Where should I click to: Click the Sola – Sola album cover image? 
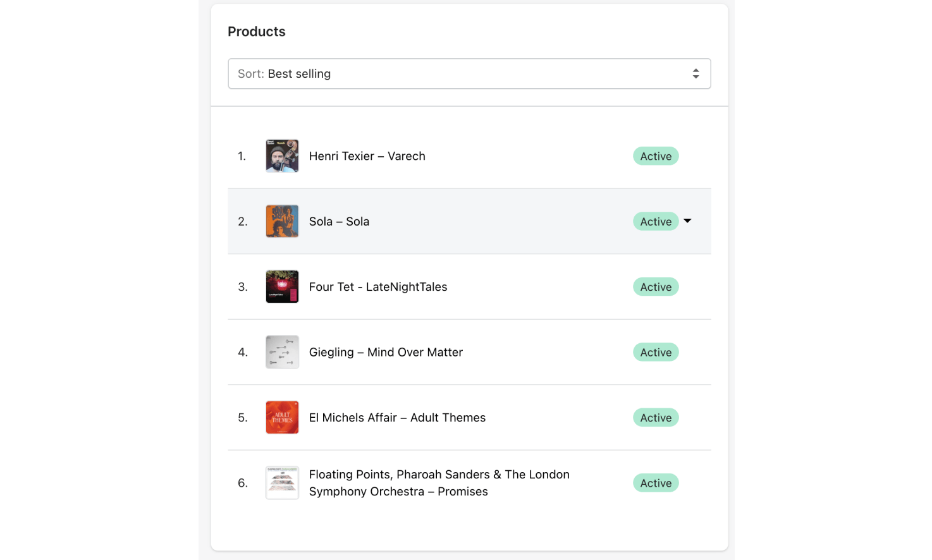click(x=282, y=221)
